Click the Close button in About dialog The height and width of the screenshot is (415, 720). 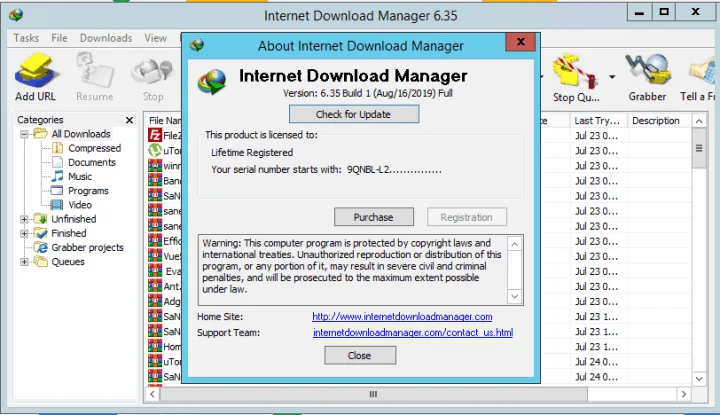360,355
